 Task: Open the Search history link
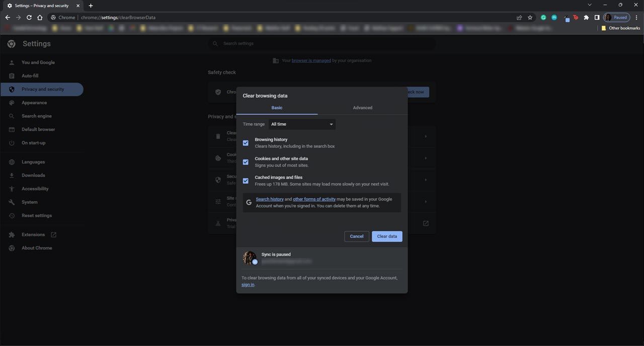coord(270,199)
